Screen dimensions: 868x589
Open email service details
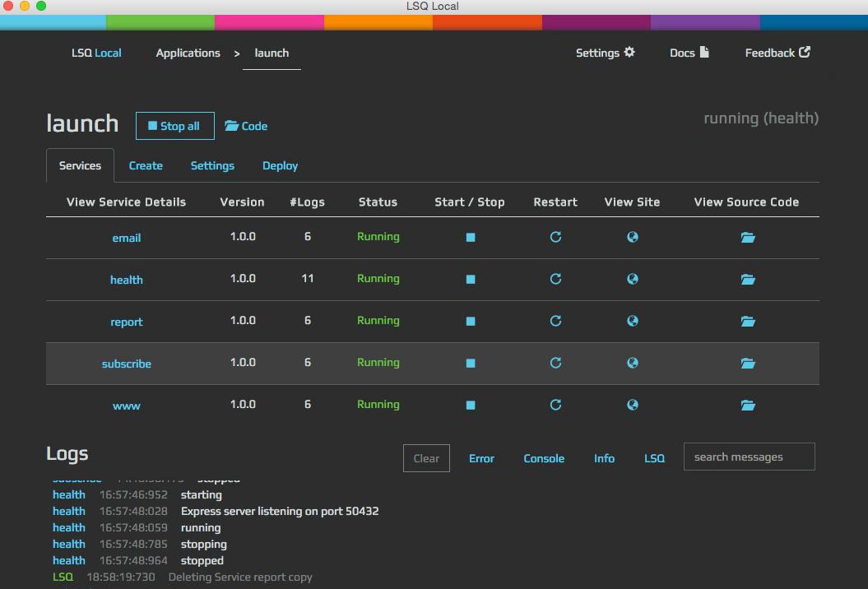(126, 238)
